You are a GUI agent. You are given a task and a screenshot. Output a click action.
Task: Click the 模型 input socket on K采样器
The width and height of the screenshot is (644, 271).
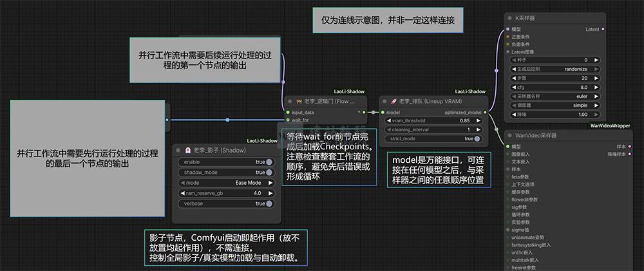[507, 29]
